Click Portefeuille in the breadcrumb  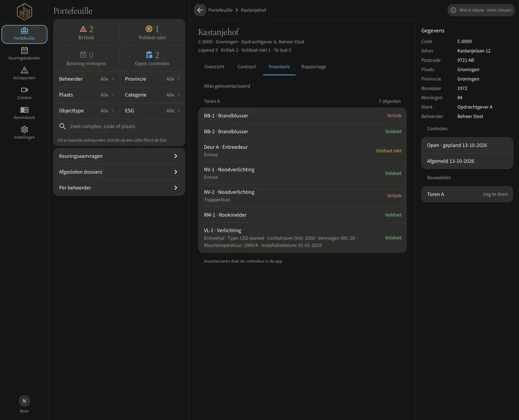(x=220, y=10)
